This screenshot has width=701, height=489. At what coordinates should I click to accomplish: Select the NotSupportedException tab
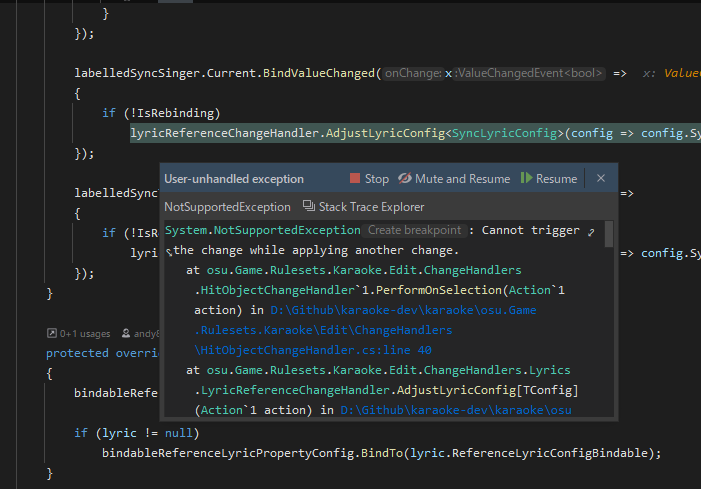click(x=227, y=207)
